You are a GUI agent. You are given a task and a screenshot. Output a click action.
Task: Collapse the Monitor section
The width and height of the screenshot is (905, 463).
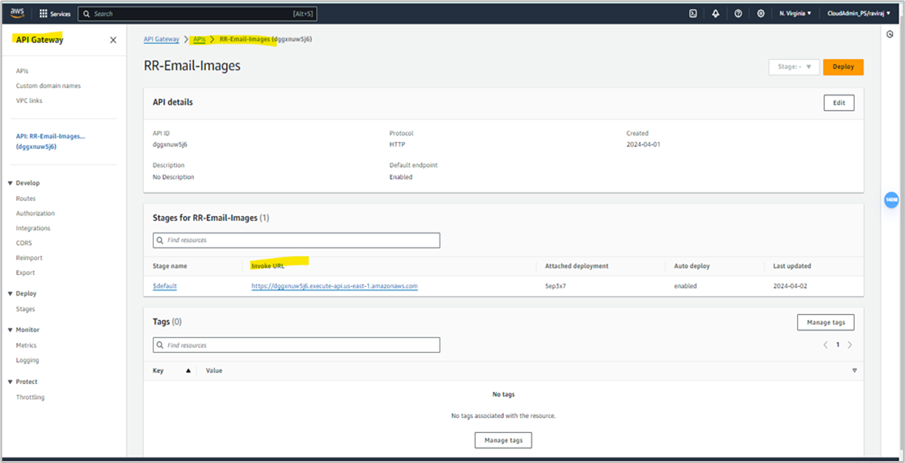(10, 330)
